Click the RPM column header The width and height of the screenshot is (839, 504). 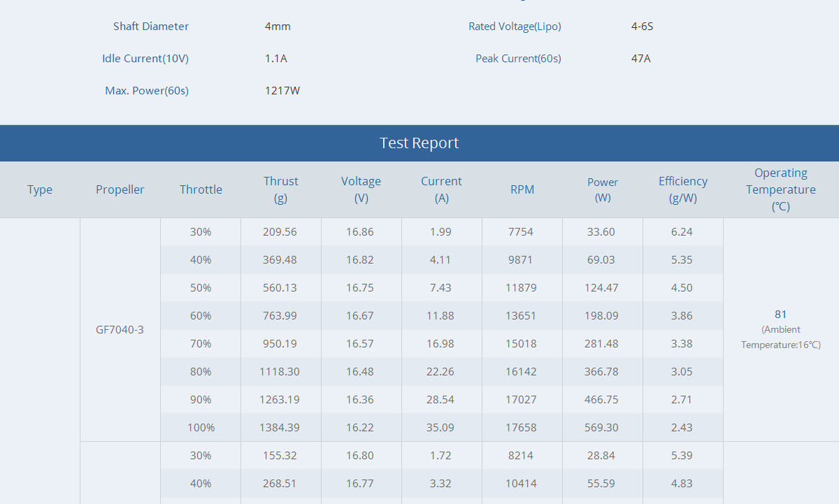(522, 189)
